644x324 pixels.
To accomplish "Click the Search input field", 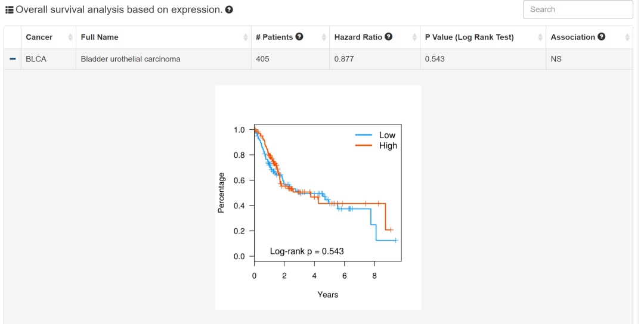I will pos(577,10).
